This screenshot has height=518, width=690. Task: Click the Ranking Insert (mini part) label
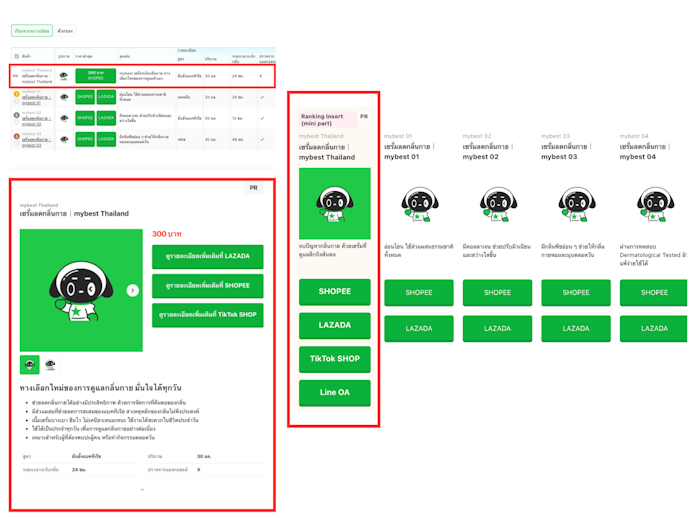[328, 120]
